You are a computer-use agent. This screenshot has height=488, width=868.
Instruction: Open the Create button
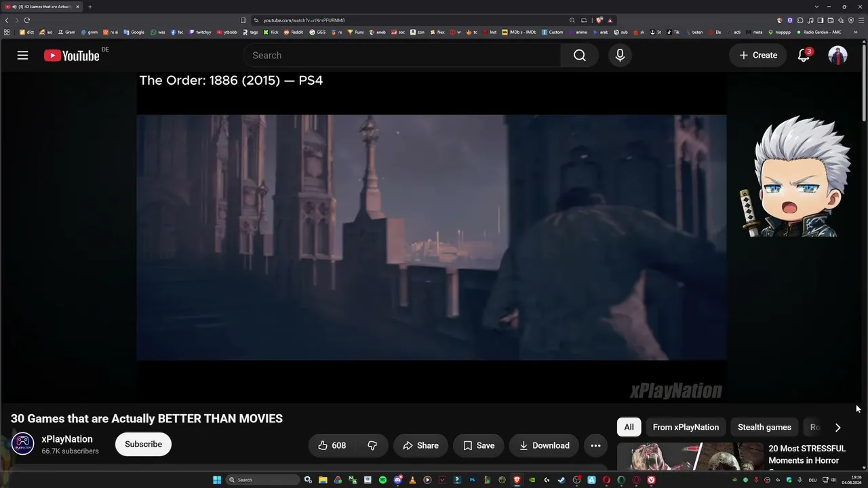(x=758, y=56)
